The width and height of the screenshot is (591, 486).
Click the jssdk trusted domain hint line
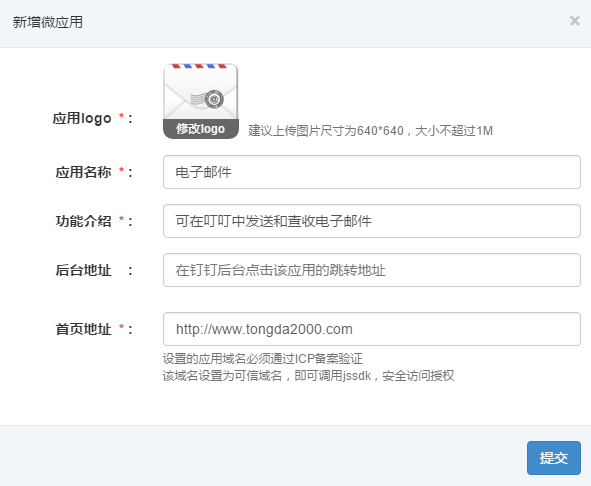308,376
